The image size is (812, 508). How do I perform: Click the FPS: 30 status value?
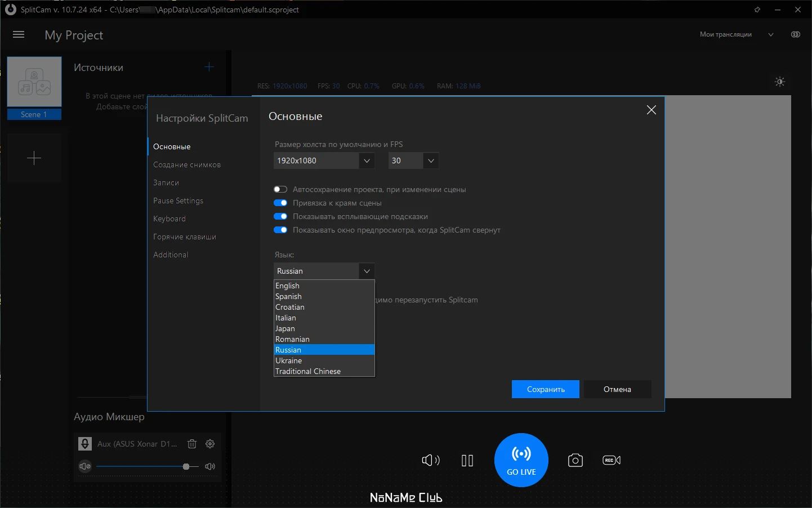[x=329, y=86]
